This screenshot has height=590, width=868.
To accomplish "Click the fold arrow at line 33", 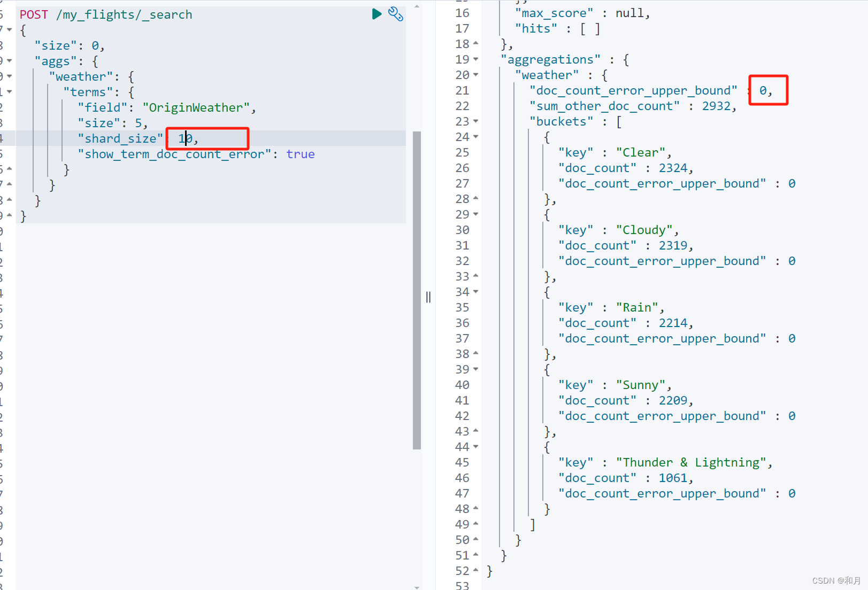I will coord(476,276).
